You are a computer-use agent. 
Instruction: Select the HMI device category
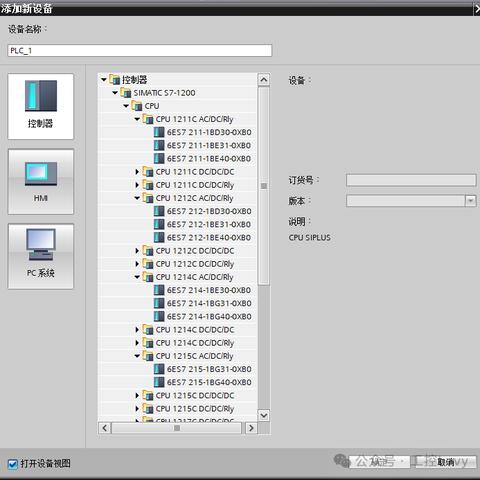coord(41,182)
